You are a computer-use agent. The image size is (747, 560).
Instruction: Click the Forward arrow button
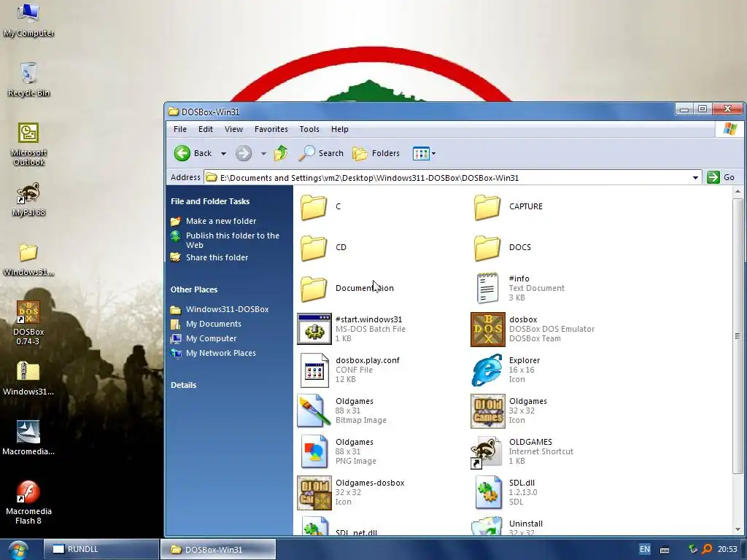pos(244,153)
